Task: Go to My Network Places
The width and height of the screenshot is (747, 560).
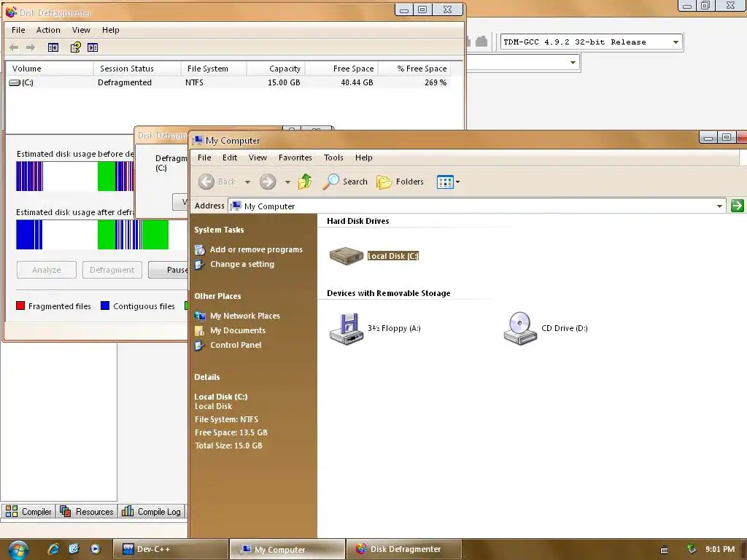Action: pyautogui.click(x=245, y=316)
